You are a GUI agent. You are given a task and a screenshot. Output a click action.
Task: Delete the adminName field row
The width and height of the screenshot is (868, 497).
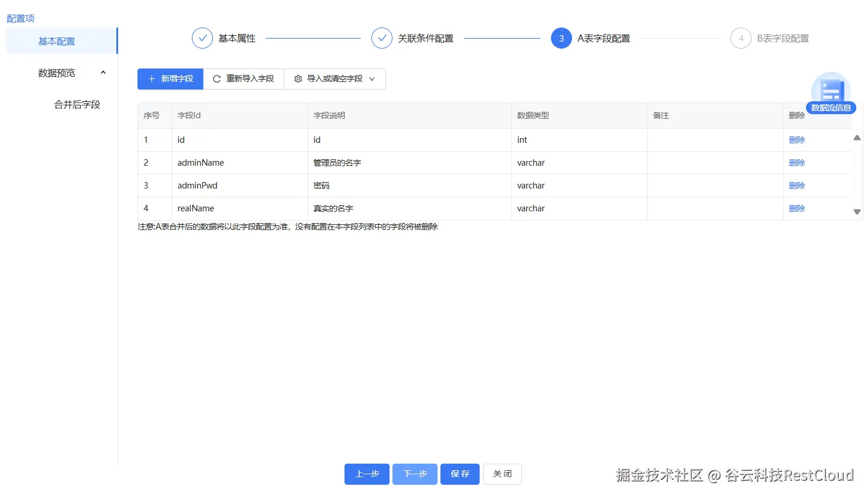pyautogui.click(x=797, y=163)
